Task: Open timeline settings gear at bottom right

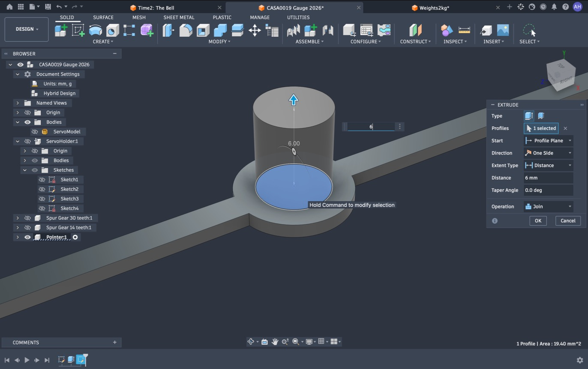Action: pos(579,360)
